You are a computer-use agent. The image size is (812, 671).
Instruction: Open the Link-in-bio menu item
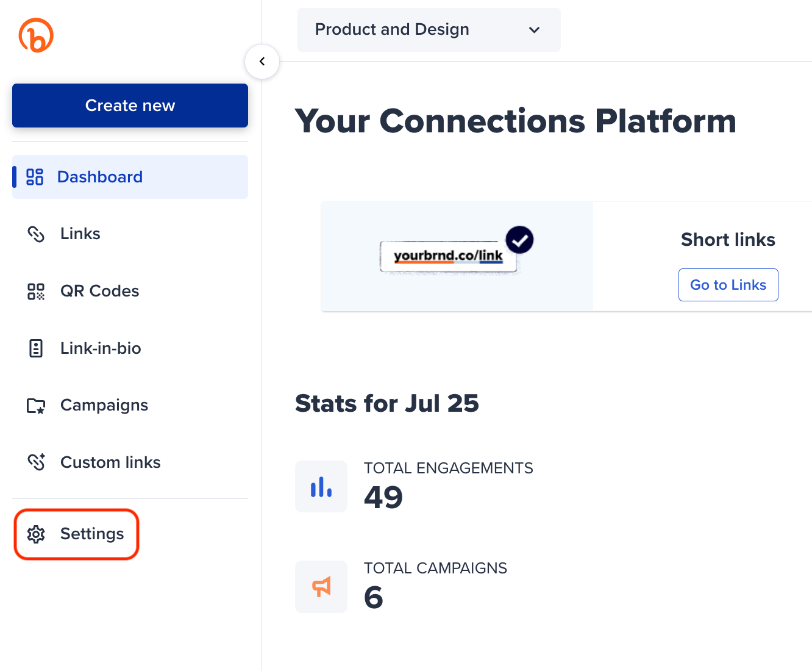130,348
